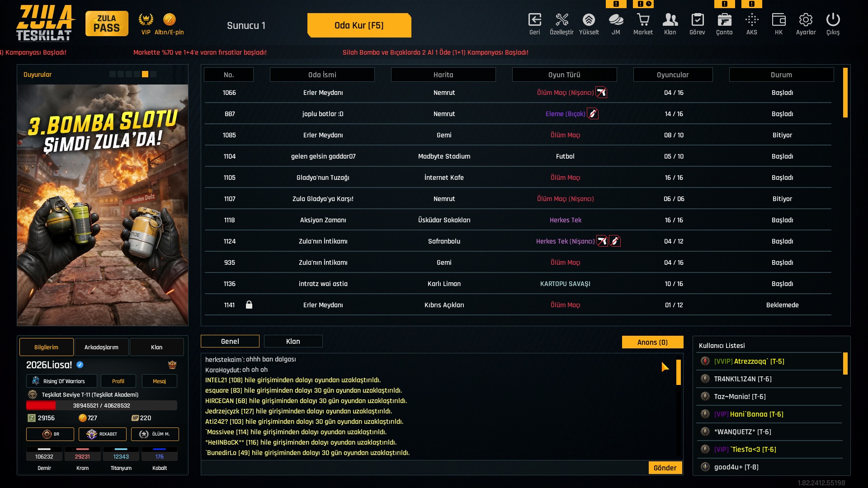Viewport: 868px width, 488px height.
Task: Open the VIP crown icon
Action: pos(146,19)
